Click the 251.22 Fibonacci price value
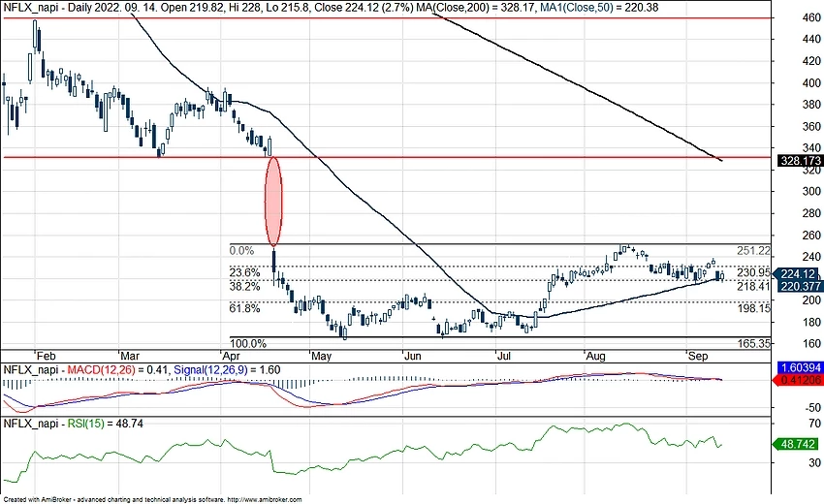The height and width of the screenshot is (504, 824). [x=753, y=251]
